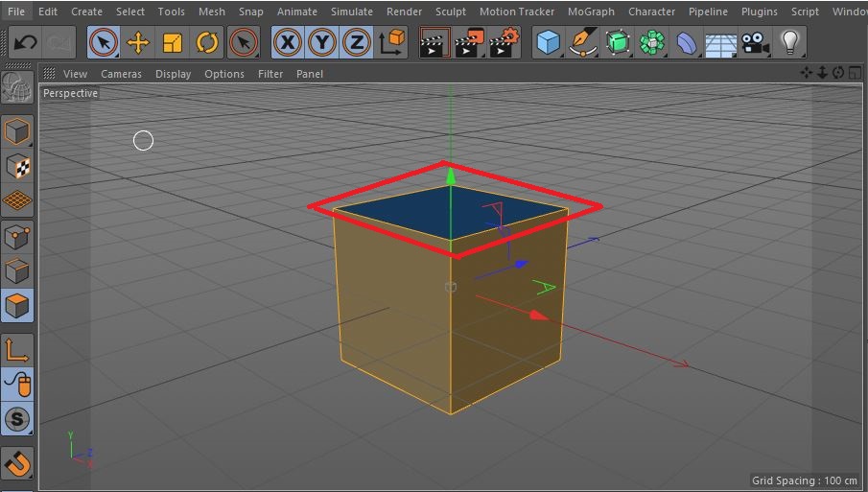
Task: Add a Cube primitive object
Action: tap(548, 42)
